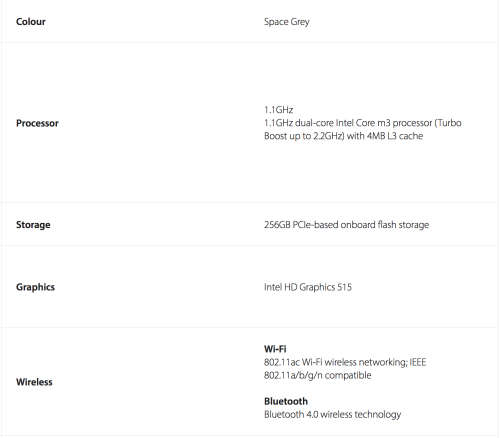Select the Space Grey colour value
Screen dimensions: 500x438
(x=287, y=22)
